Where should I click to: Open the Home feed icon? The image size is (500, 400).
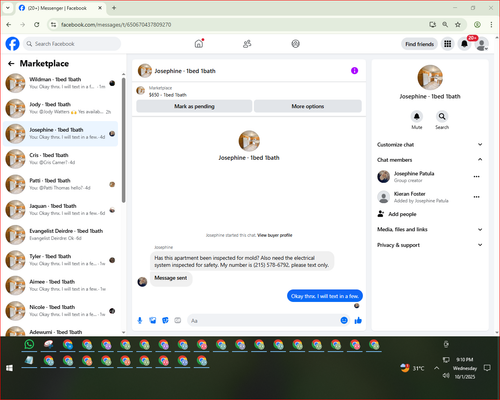pos(199,44)
